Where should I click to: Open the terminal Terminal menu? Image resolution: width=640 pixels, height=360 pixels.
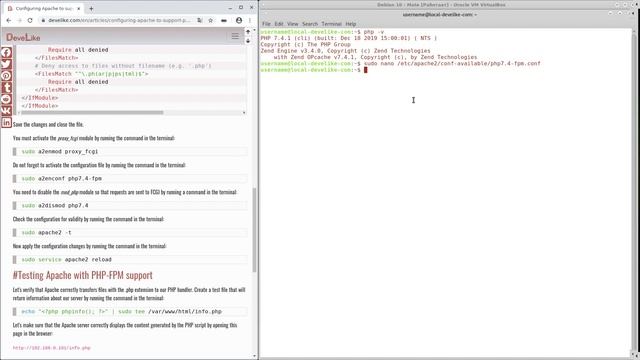[x=331, y=24]
